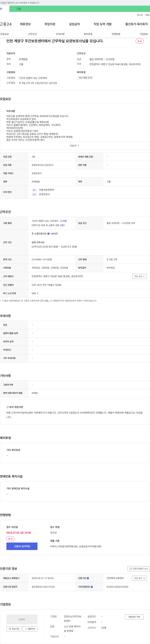Click the 필수 tag beside 자동차운전면허
The width and height of the screenshot is (150, 644).
pyautogui.click(x=34, y=190)
